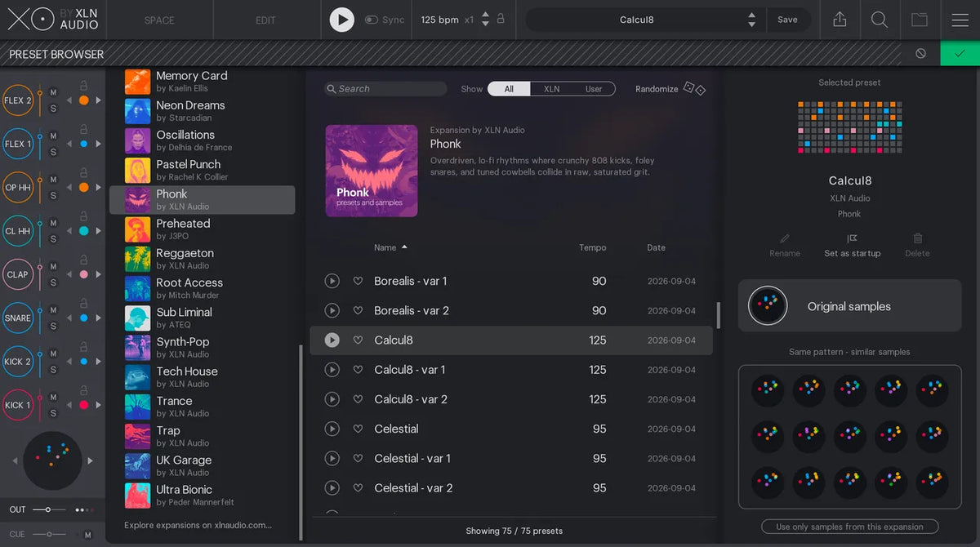Cancel the preset browser with the circle-slash icon
Viewport: 980px width, 547px height.
point(920,54)
